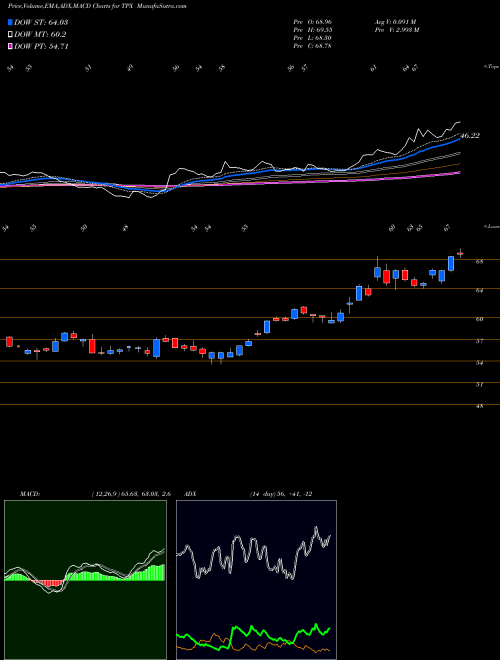Click inside the green MACD histogram chart

pos(85,580)
